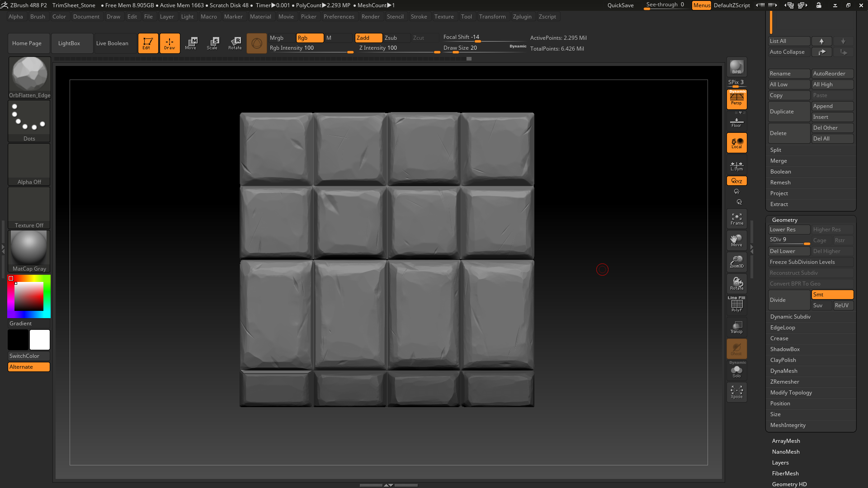Image resolution: width=868 pixels, height=488 pixels.
Task: Click Frame mesh in view
Action: (736, 219)
